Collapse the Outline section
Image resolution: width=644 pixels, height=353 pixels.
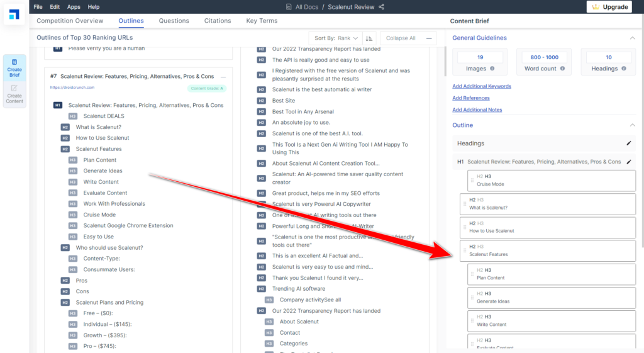pos(632,125)
